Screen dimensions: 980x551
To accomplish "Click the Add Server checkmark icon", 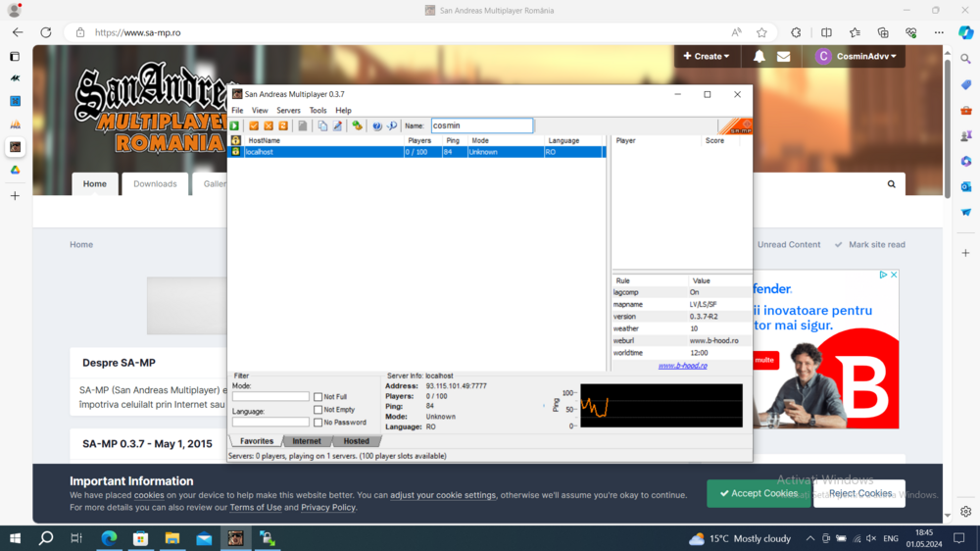I will point(254,125).
